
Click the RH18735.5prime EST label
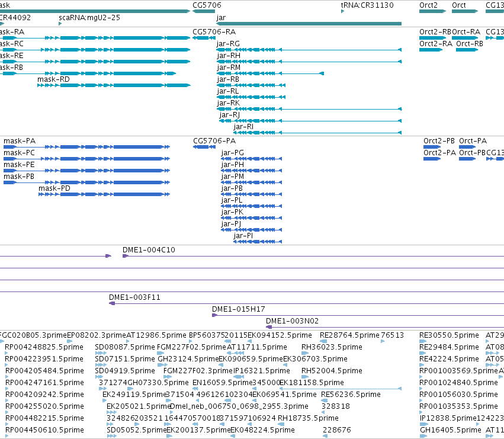coord(308,418)
